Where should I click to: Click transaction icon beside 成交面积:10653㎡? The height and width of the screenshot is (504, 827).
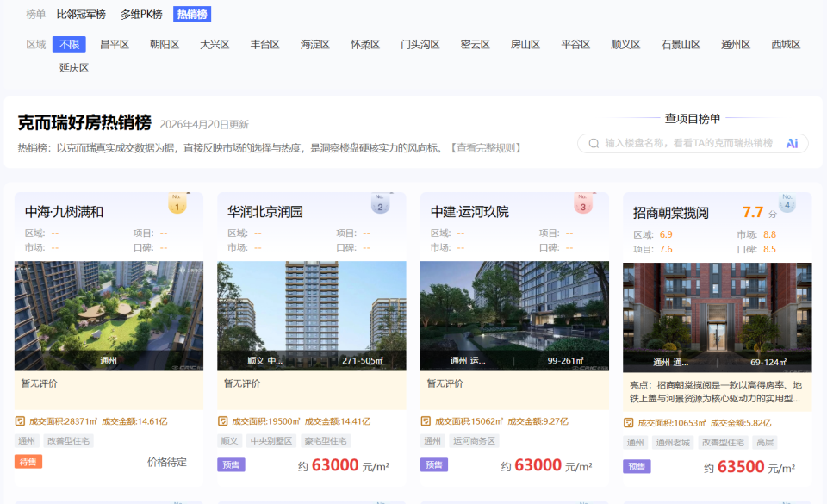pyautogui.click(x=629, y=423)
